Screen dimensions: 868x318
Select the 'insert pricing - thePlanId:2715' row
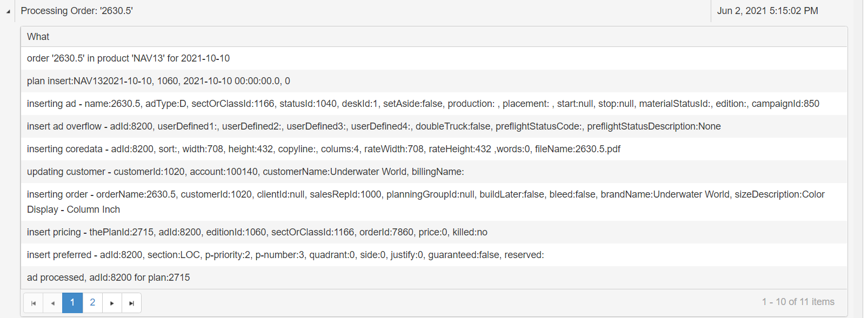click(257, 232)
